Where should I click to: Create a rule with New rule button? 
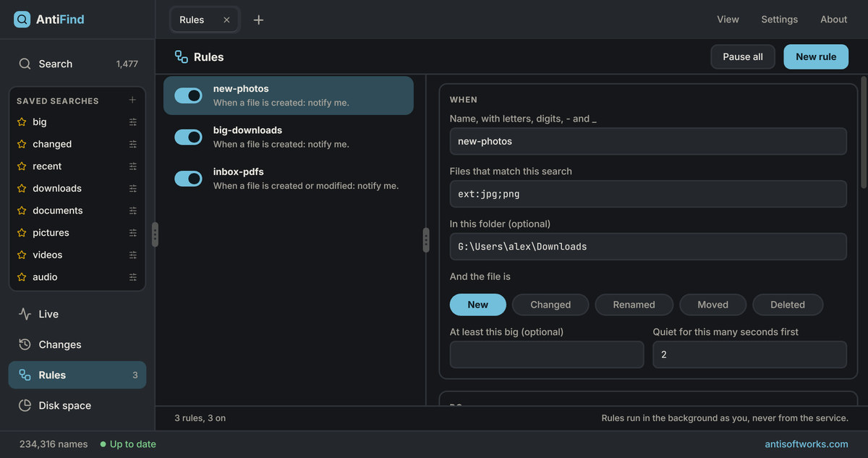tap(816, 56)
